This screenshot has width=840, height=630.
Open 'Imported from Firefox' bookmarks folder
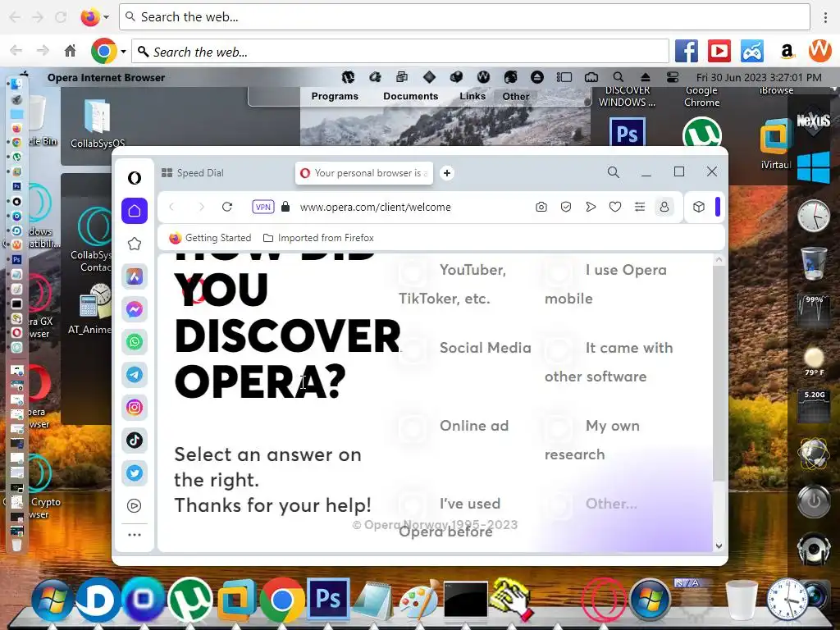[319, 238]
